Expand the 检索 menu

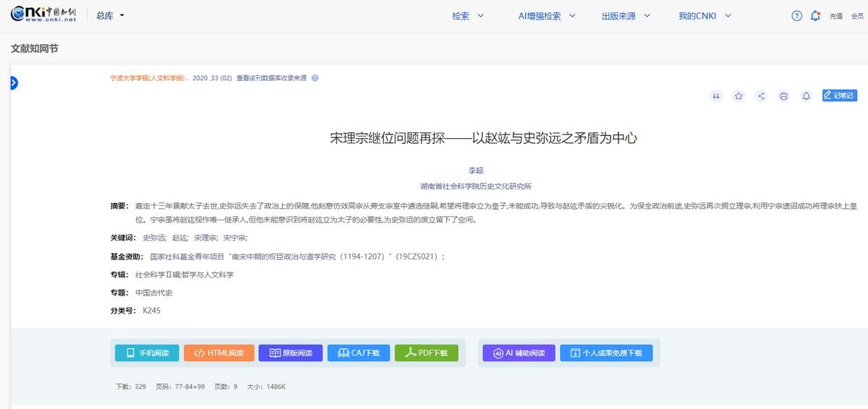pyautogui.click(x=468, y=16)
